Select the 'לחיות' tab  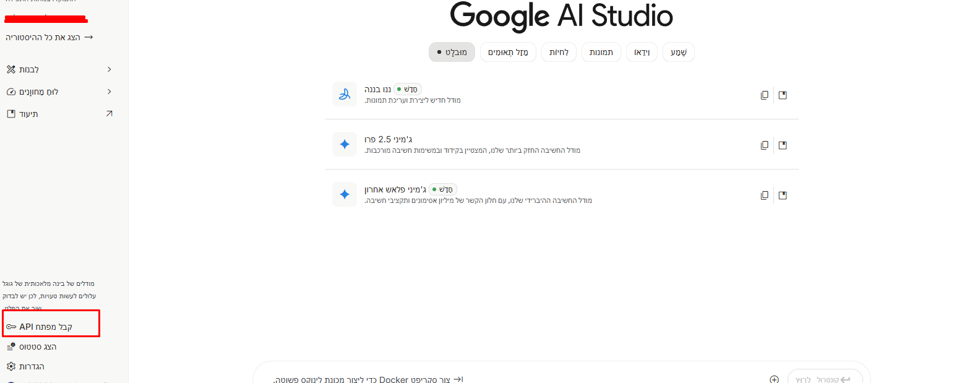tap(559, 52)
